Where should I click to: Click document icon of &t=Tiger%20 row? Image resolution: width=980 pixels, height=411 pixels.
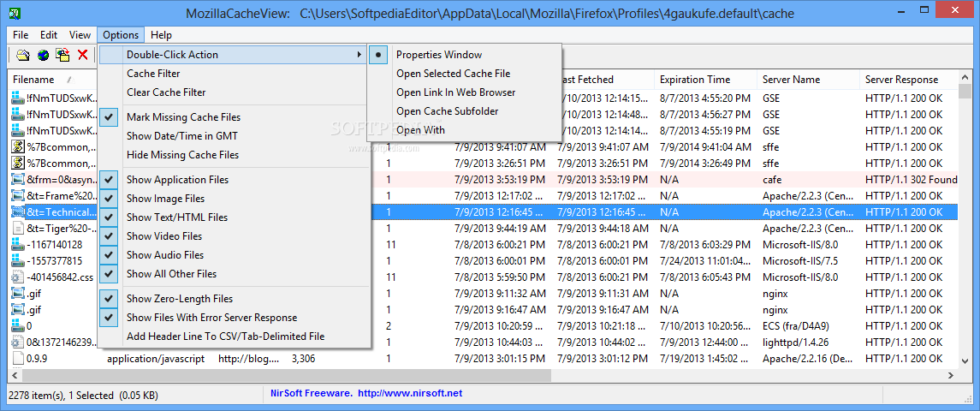click(x=18, y=229)
